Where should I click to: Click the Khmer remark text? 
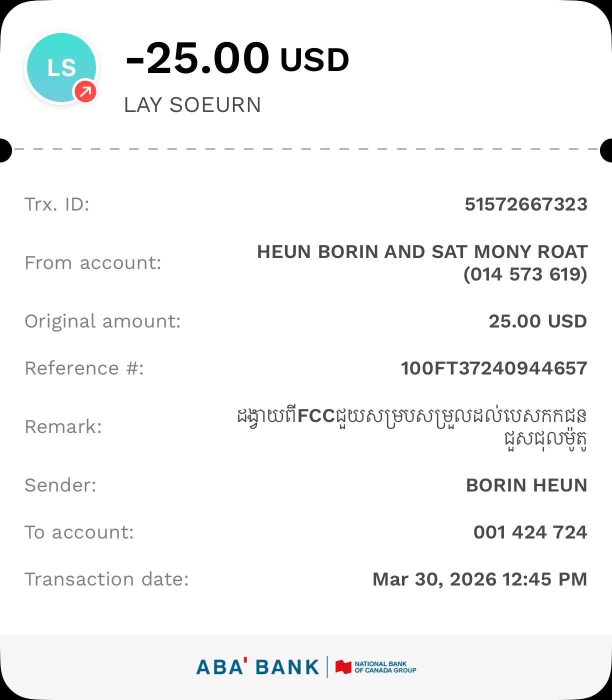[x=411, y=426]
